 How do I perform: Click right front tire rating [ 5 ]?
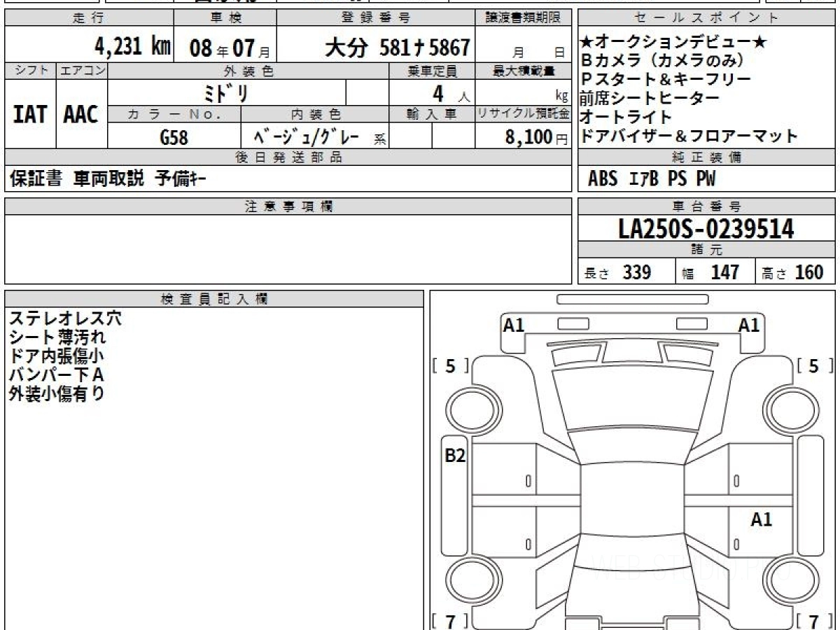[815, 366]
